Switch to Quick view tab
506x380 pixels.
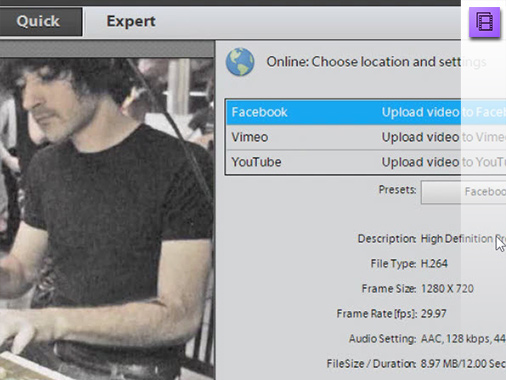[x=40, y=21]
